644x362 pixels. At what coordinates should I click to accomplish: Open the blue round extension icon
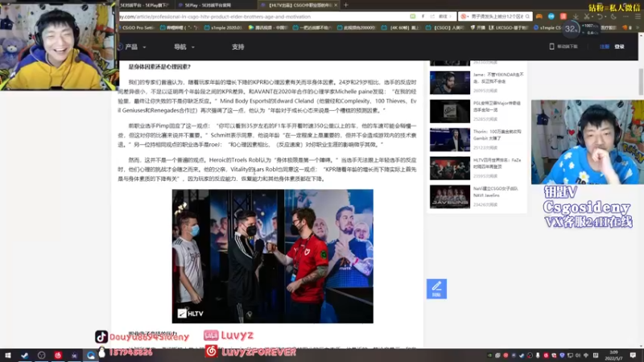(x=551, y=16)
